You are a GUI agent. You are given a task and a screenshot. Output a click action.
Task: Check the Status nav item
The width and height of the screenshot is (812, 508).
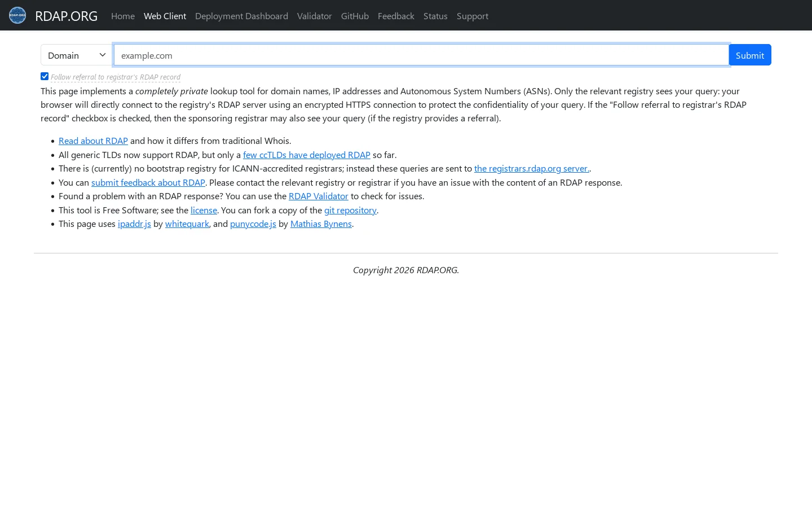click(x=435, y=16)
